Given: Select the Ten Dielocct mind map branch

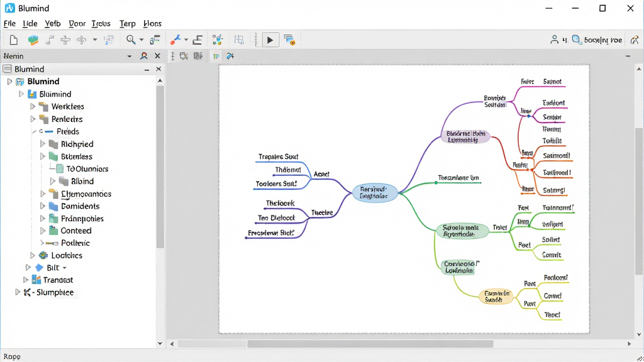Looking at the screenshot, I should pos(277,218).
